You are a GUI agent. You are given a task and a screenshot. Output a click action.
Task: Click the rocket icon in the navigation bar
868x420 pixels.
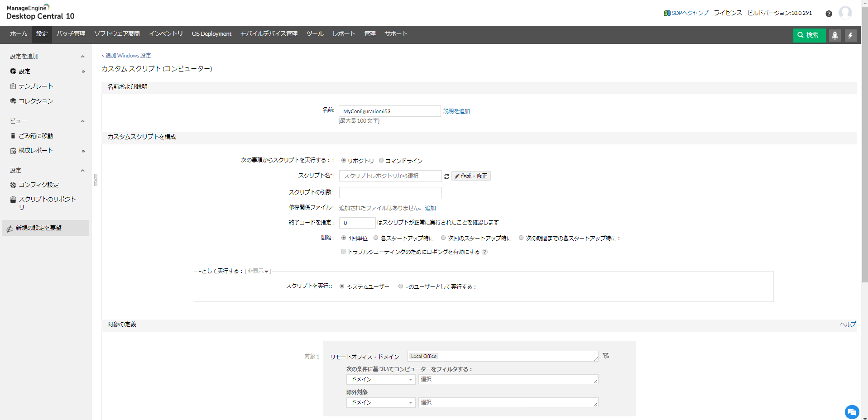834,35
